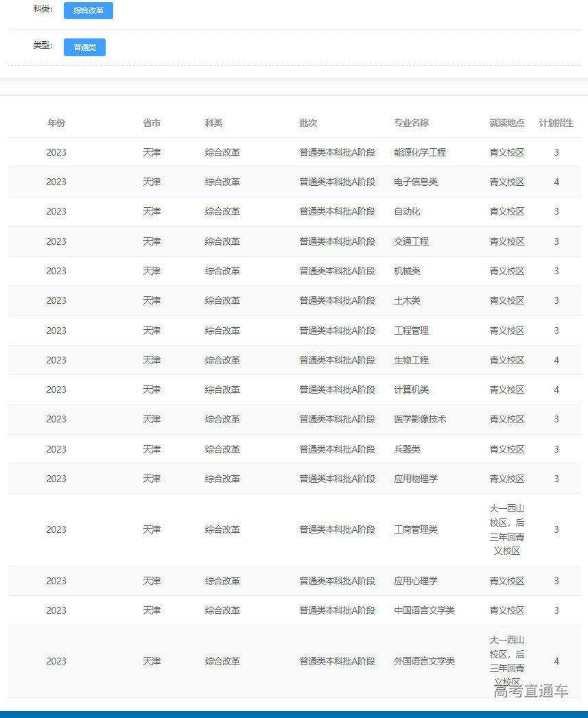Select the 普通类 type filter button
Image resolution: width=588 pixels, height=718 pixels.
click(84, 47)
